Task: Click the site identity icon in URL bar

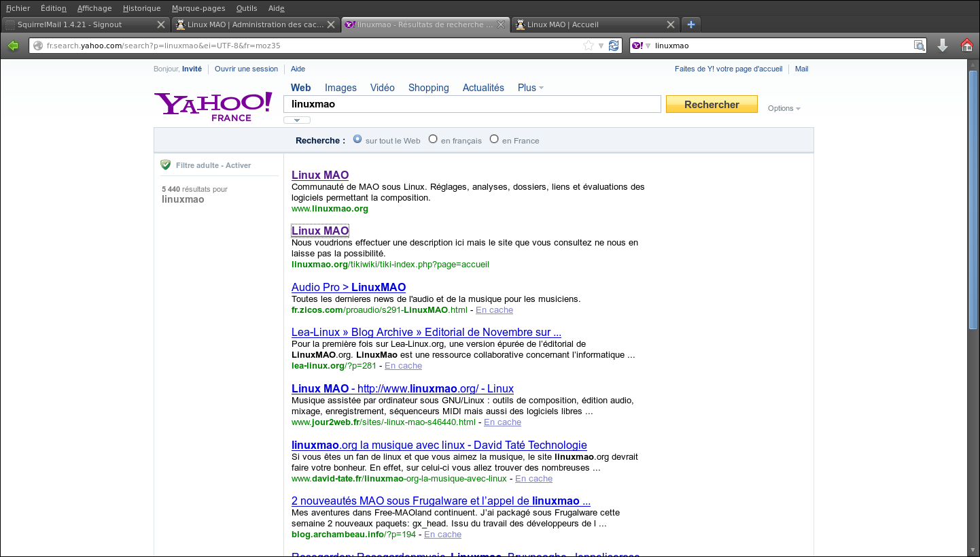Action: [x=38, y=46]
